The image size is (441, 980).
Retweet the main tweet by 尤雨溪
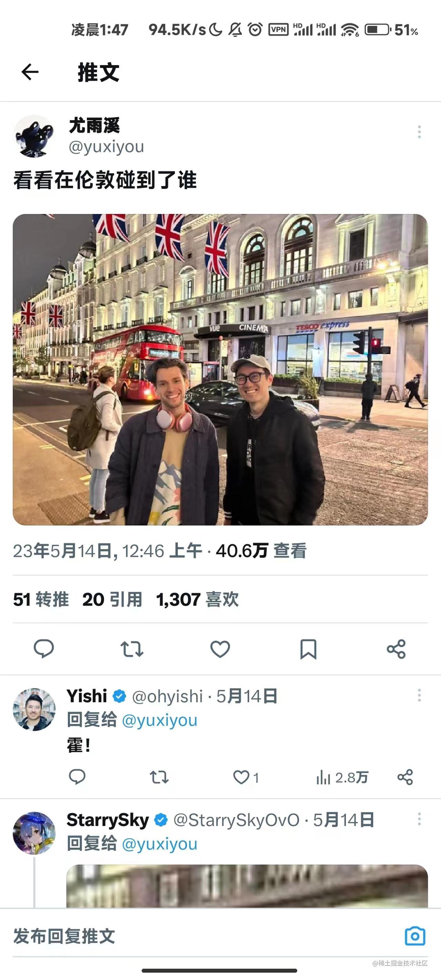coord(132,649)
